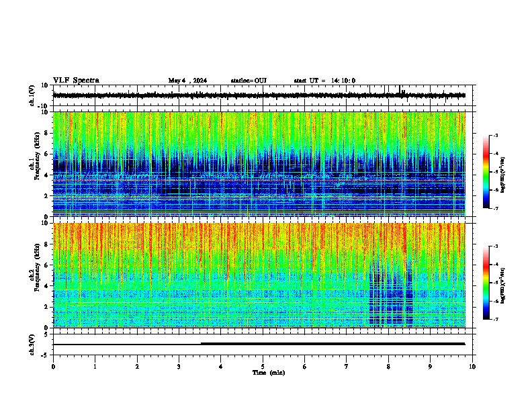Screen dimensions: 532x411
Task: Click the ch.2 spectrogram color scale bar
Action: tap(486, 283)
